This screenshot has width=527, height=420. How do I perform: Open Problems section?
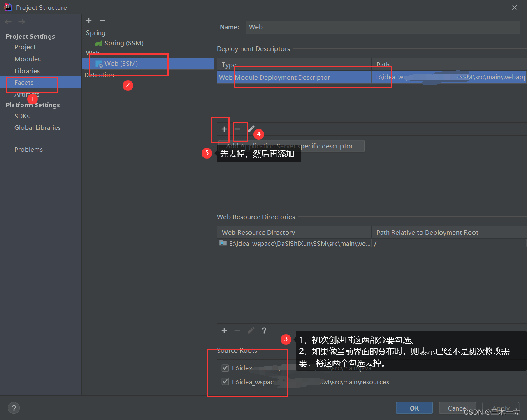28,150
